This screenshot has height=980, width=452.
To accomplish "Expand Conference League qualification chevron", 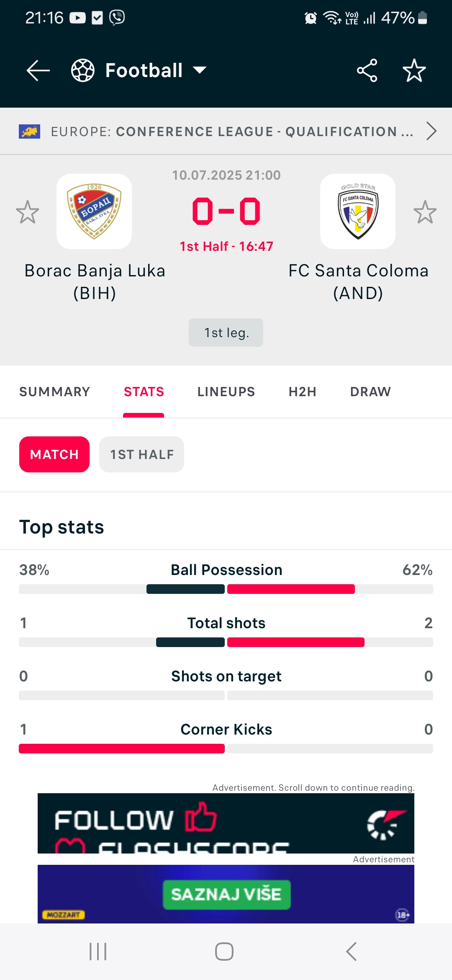I will pyautogui.click(x=431, y=131).
